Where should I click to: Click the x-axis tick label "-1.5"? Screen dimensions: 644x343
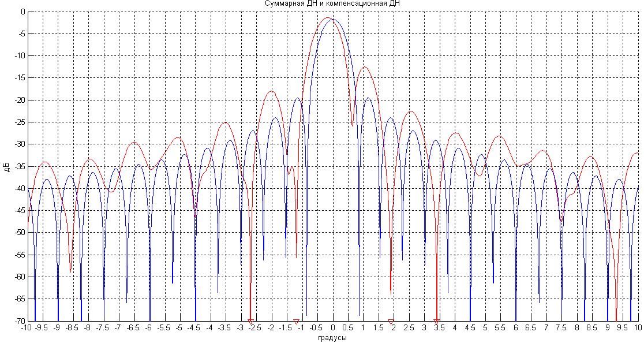tap(286, 328)
